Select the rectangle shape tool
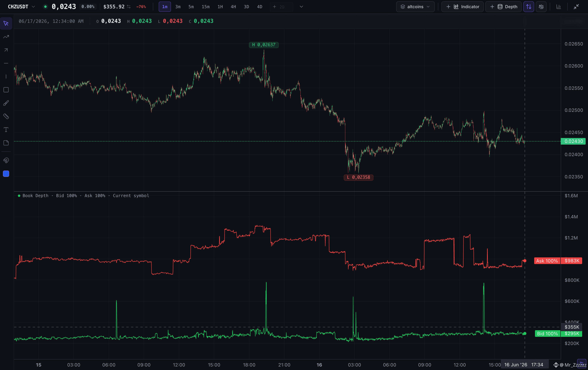Image resolution: width=588 pixels, height=370 pixels. click(x=6, y=90)
